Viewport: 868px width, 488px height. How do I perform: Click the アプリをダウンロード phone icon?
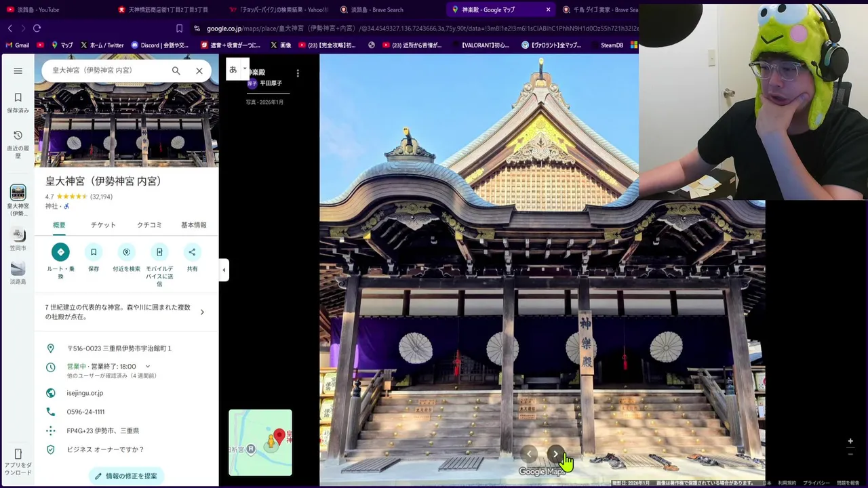pyautogui.click(x=18, y=454)
